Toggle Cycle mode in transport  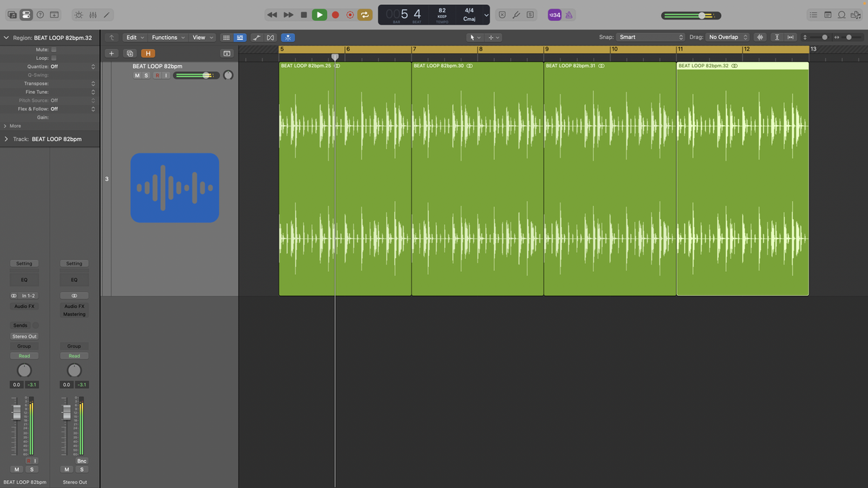(365, 14)
